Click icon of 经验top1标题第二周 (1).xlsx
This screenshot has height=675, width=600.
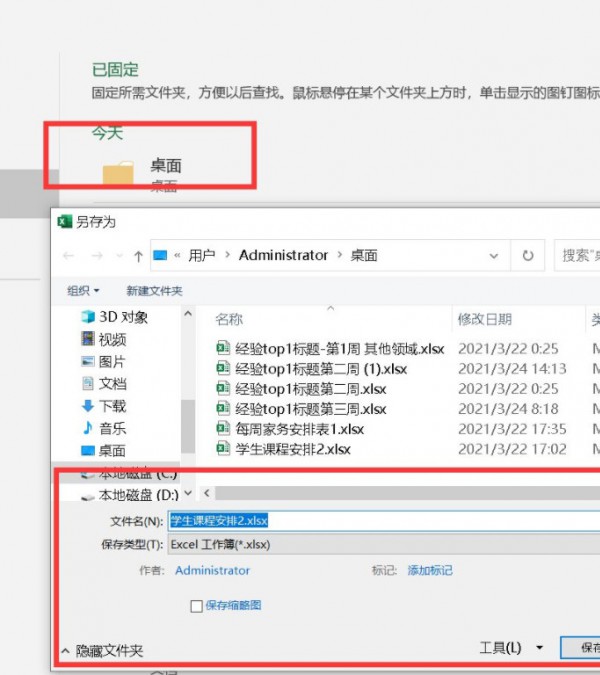(x=223, y=368)
